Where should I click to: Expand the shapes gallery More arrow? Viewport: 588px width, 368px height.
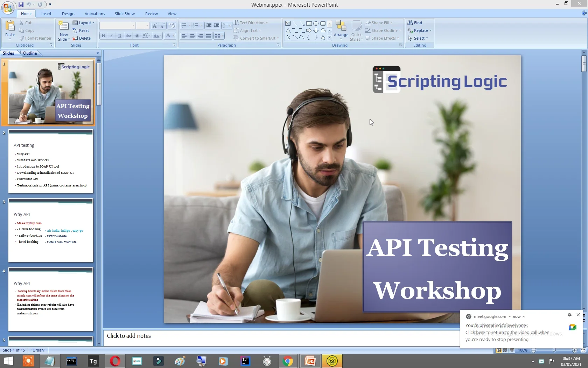(329, 37)
